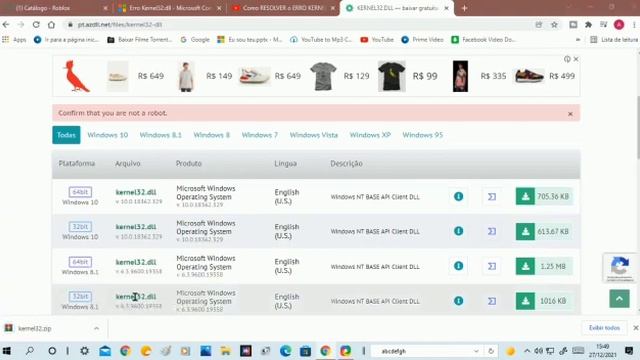The width and height of the screenshot is (640, 360).
Task: Close the downloads bar
Action: click(x=636, y=328)
